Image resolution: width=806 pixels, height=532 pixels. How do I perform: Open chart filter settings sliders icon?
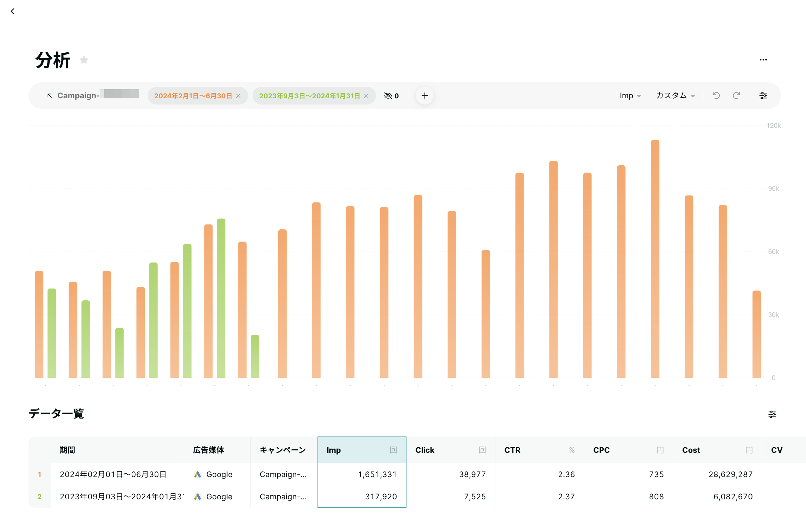click(763, 95)
